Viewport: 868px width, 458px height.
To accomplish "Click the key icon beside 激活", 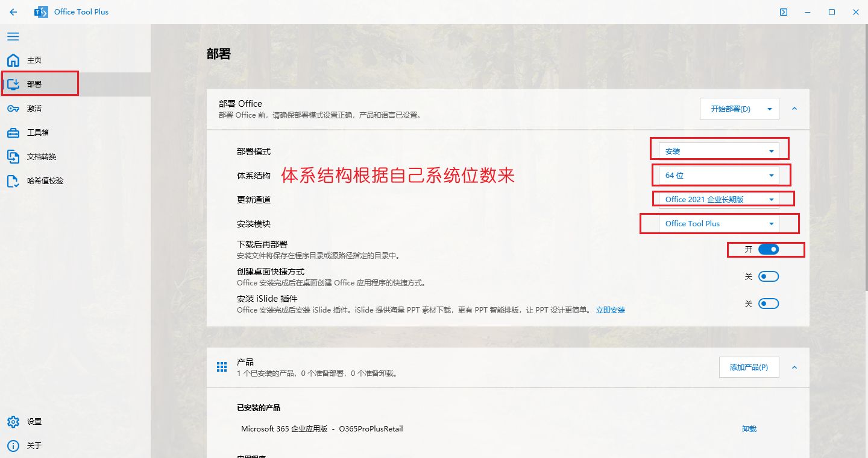I will [x=13, y=109].
